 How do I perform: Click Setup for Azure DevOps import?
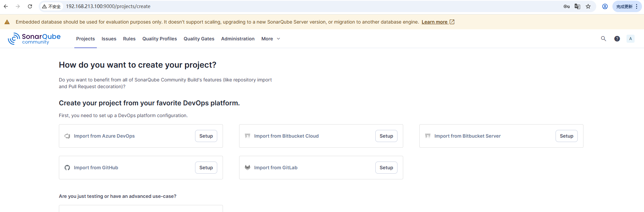(x=206, y=136)
